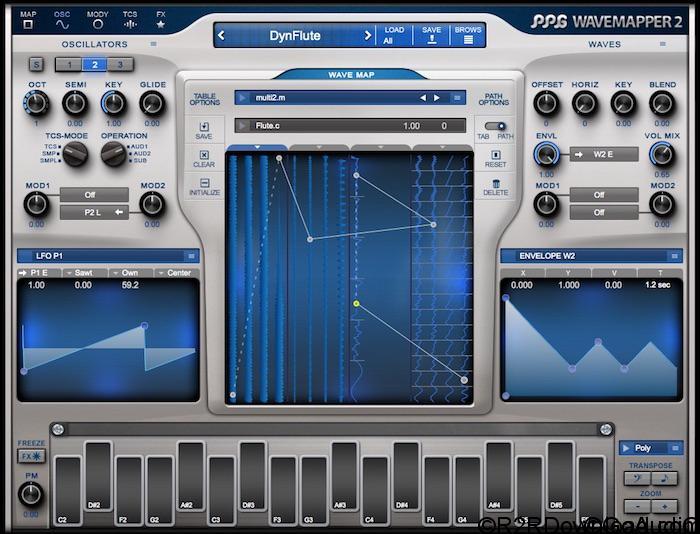Toggle the TAB / PATH switch
Image resolution: width=700 pixels, height=534 pixels.
(x=495, y=126)
